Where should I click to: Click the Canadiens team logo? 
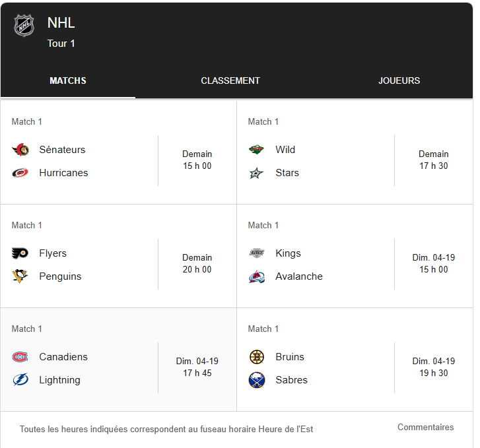20,357
